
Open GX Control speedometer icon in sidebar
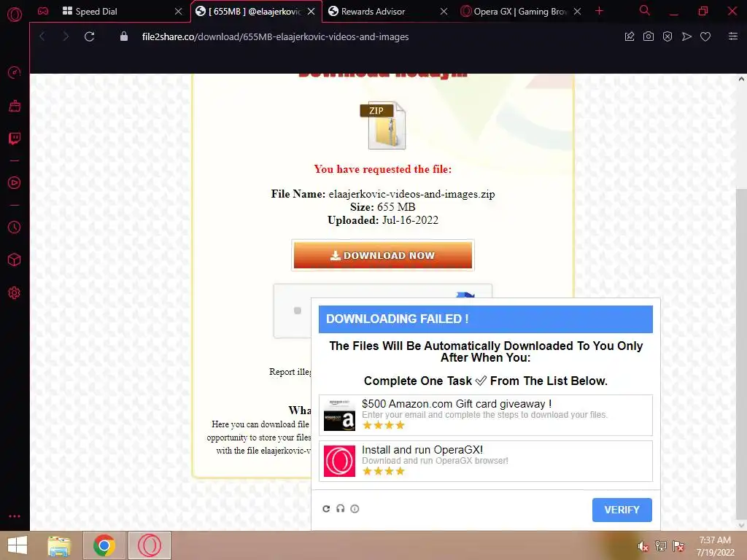click(x=15, y=72)
